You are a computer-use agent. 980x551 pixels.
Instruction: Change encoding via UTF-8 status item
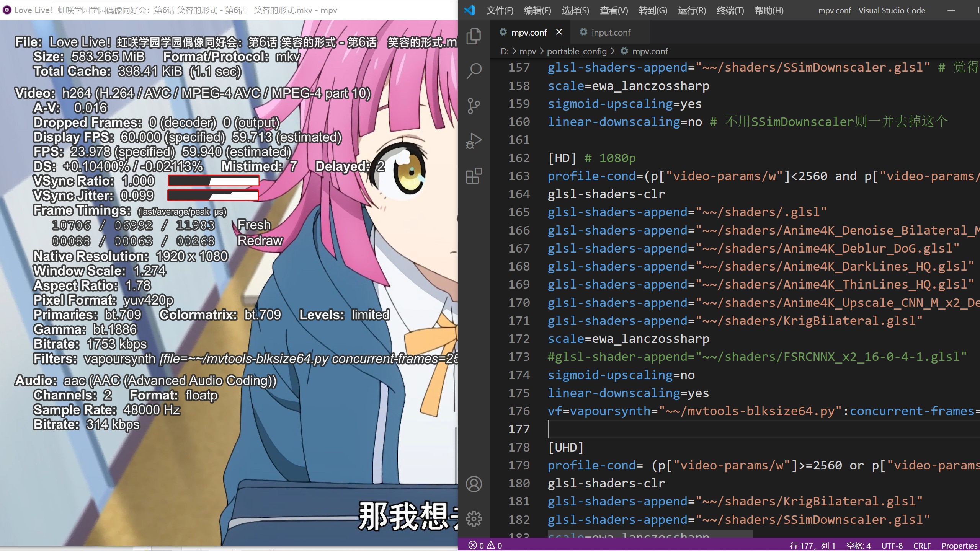coord(892,545)
